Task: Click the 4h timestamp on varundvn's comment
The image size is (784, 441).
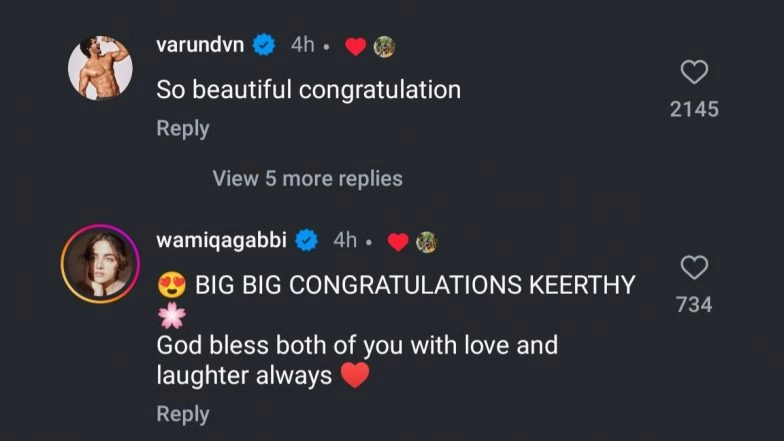Action: 302,45
